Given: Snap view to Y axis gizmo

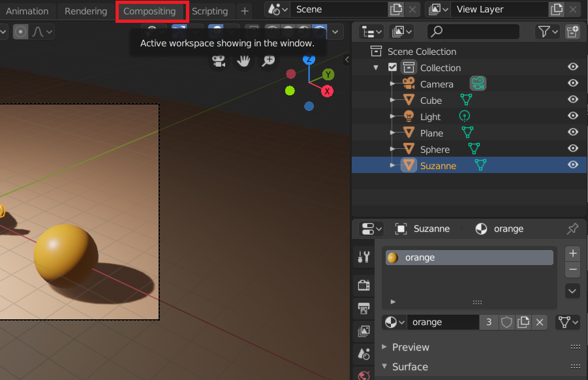Looking at the screenshot, I should [x=328, y=74].
